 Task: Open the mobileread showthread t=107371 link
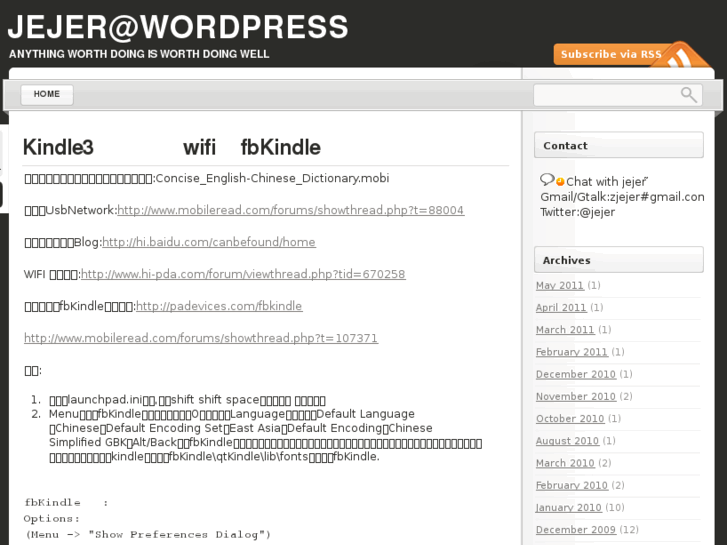click(201, 338)
